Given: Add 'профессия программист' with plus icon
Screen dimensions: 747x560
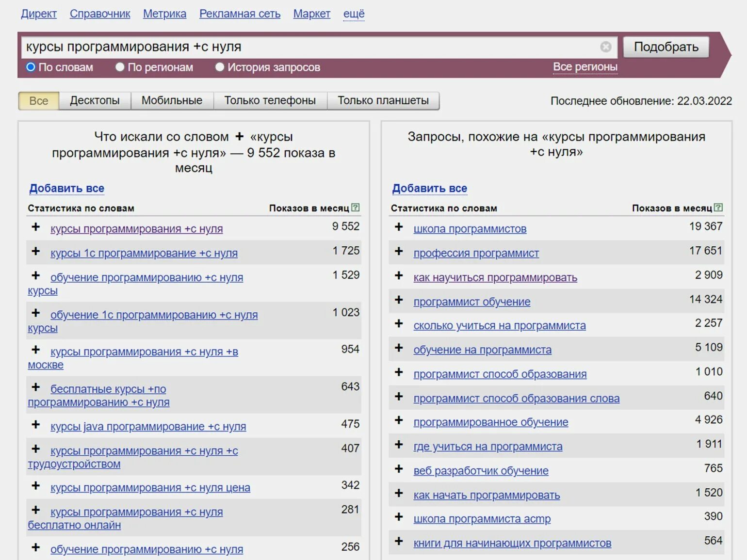Looking at the screenshot, I should coord(399,251).
